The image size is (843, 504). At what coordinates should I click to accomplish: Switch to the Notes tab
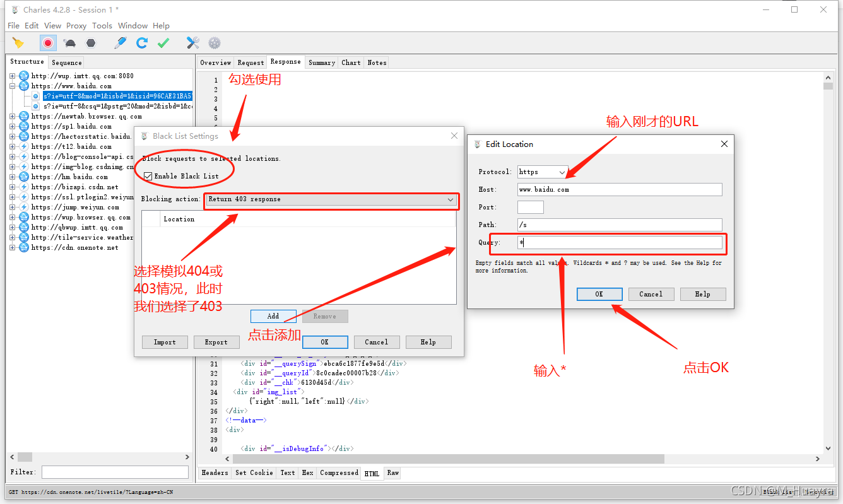pyautogui.click(x=377, y=62)
